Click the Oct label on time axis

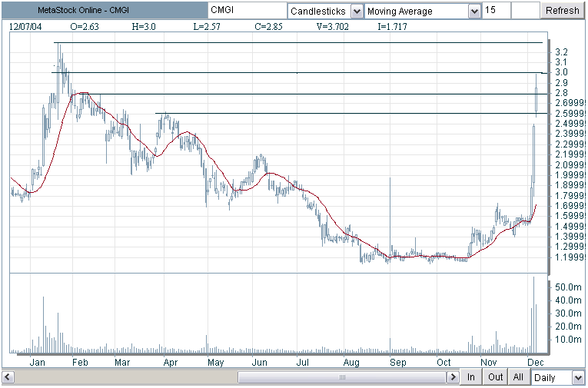click(443, 363)
